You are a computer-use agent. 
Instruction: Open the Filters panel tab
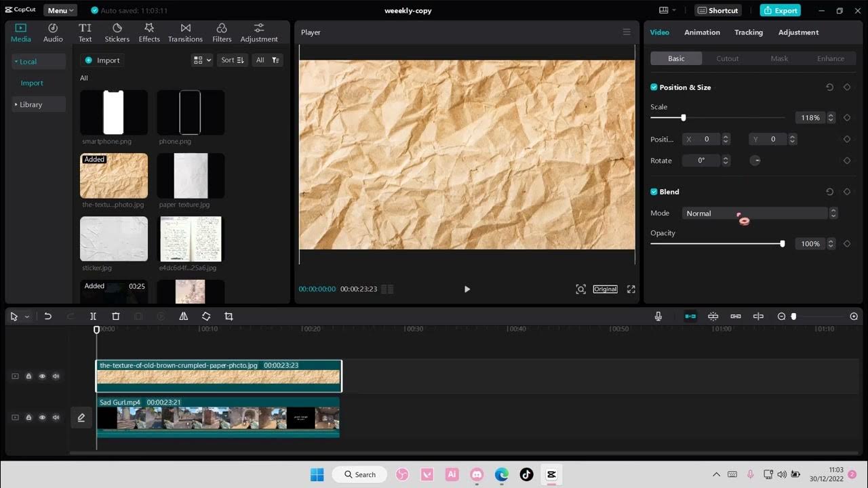(x=222, y=33)
